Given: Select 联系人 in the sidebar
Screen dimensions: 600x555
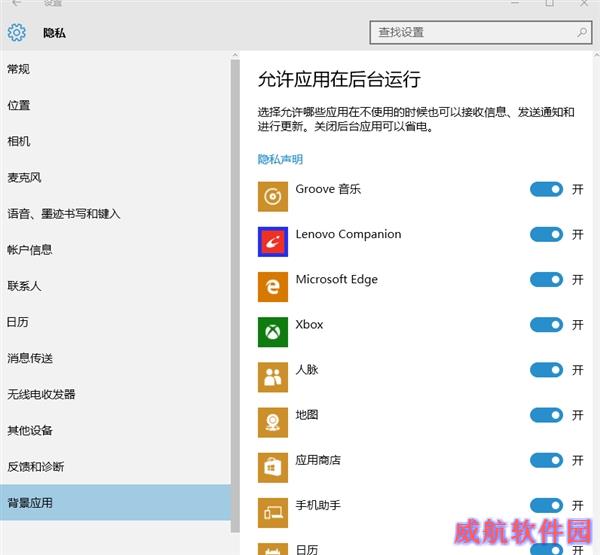Looking at the screenshot, I should point(115,286).
